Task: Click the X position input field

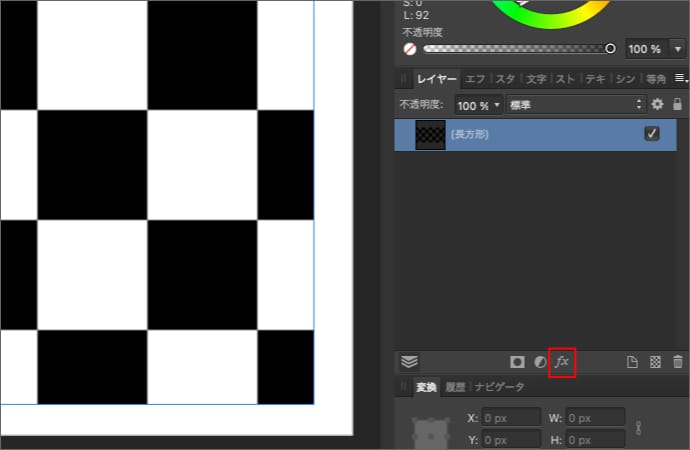Action: click(x=512, y=418)
